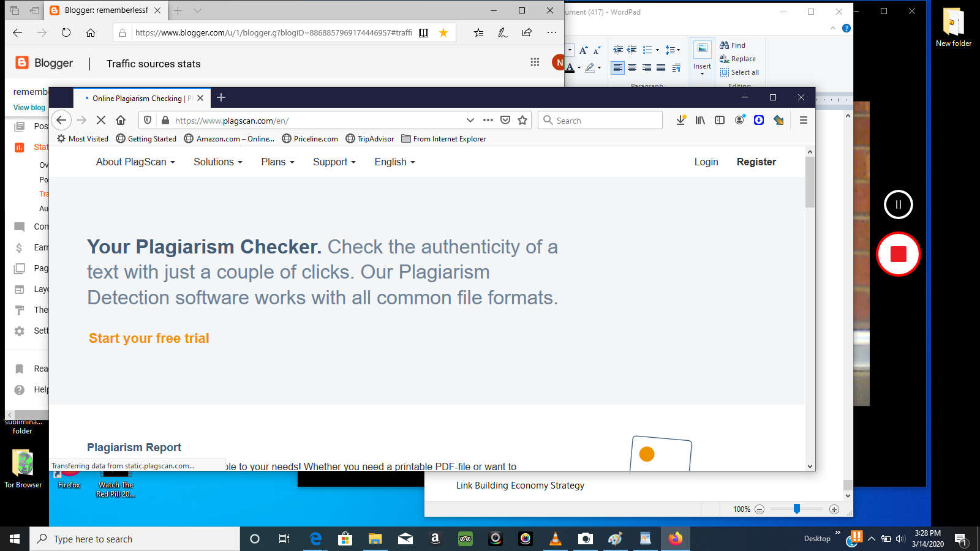Click Select all in WordPad
This screenshot has width=980, height=551.
(x=740, y=72)
